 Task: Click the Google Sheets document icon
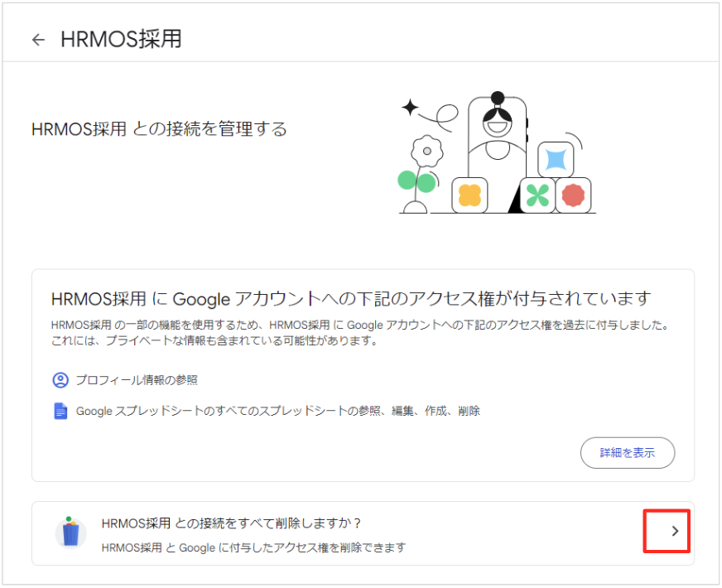point(60,411)
